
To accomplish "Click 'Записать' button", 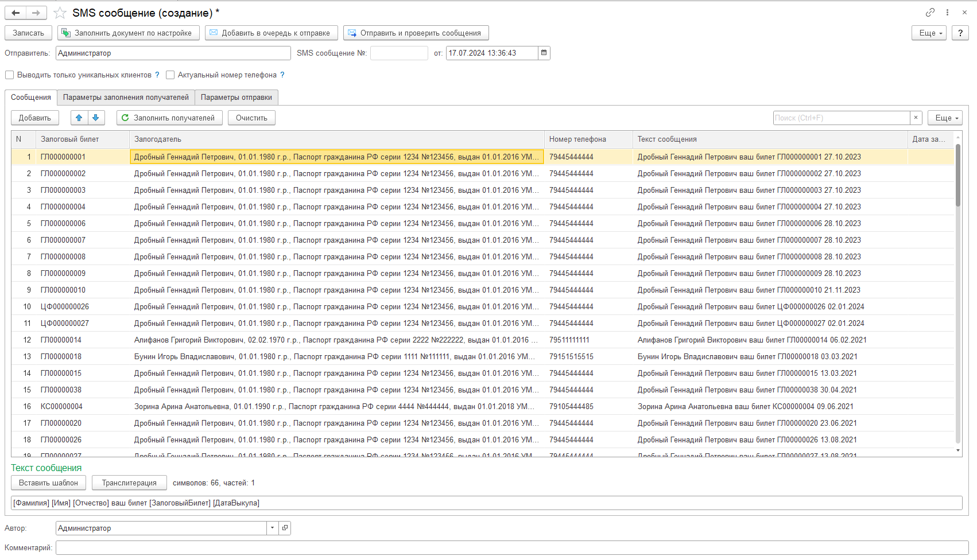I will pos(28,33).
